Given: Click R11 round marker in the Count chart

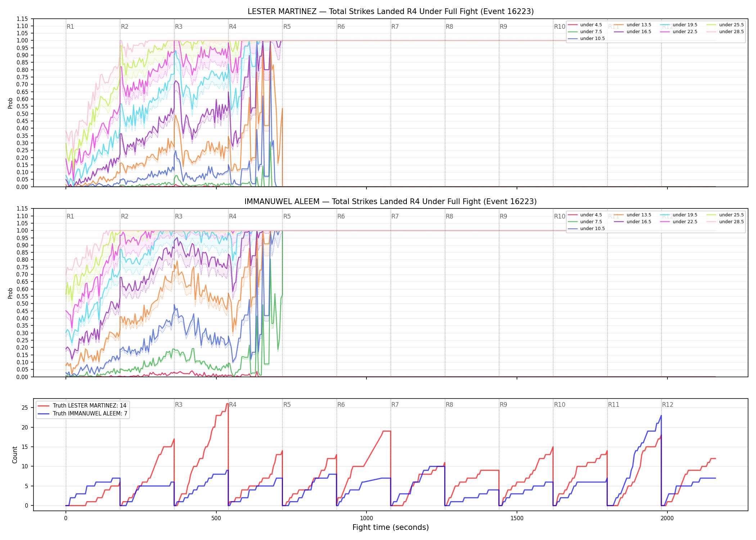Looking at the screenshot, I should [x=613, y=405].
